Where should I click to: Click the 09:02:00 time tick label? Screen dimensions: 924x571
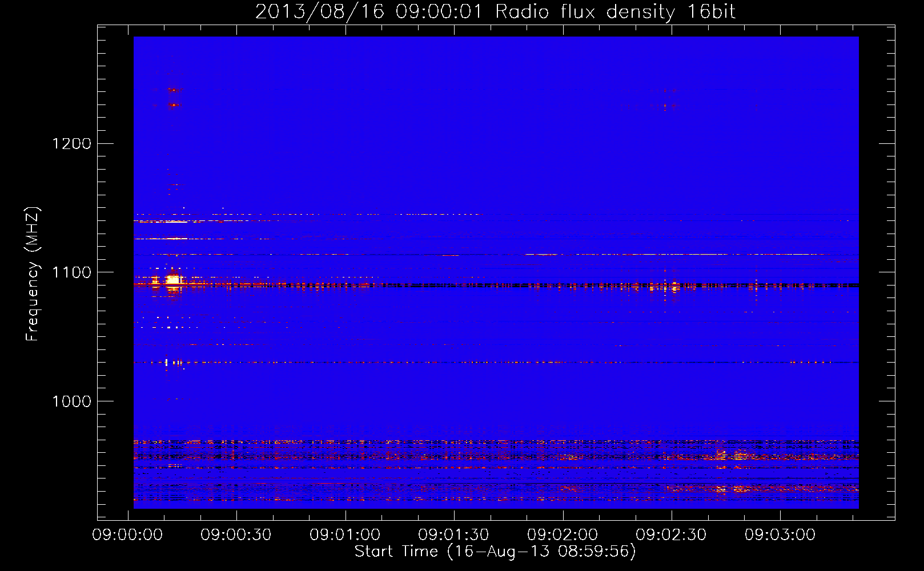(x=563, y=535)
